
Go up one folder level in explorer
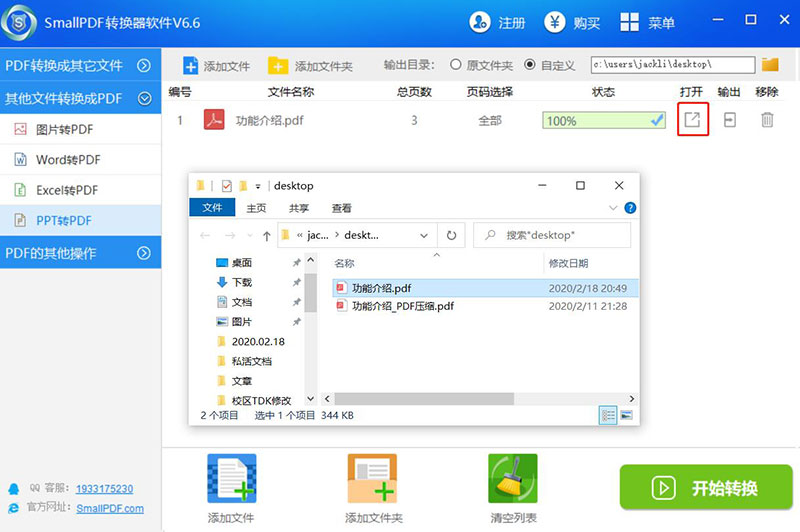tap(266, 236)
